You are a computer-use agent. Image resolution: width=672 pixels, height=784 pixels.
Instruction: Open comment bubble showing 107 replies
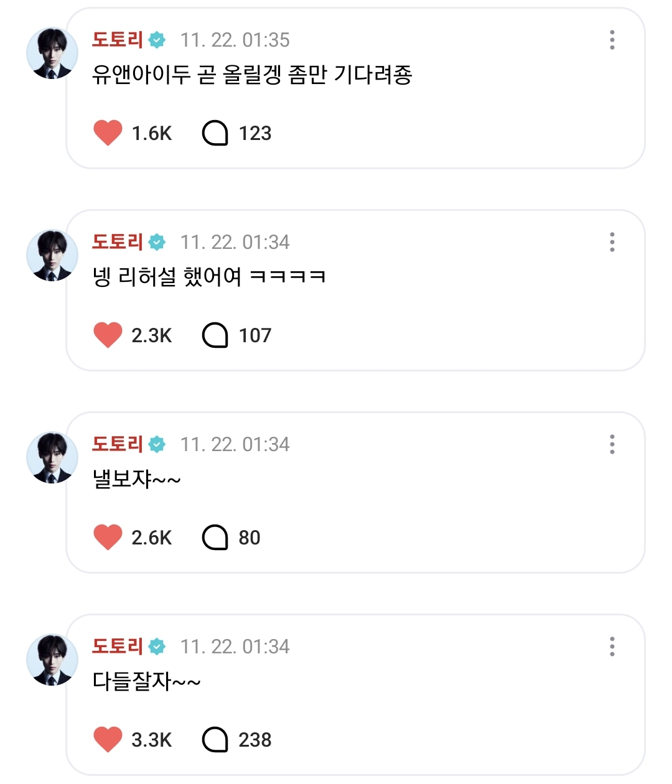tap(215, 335)
